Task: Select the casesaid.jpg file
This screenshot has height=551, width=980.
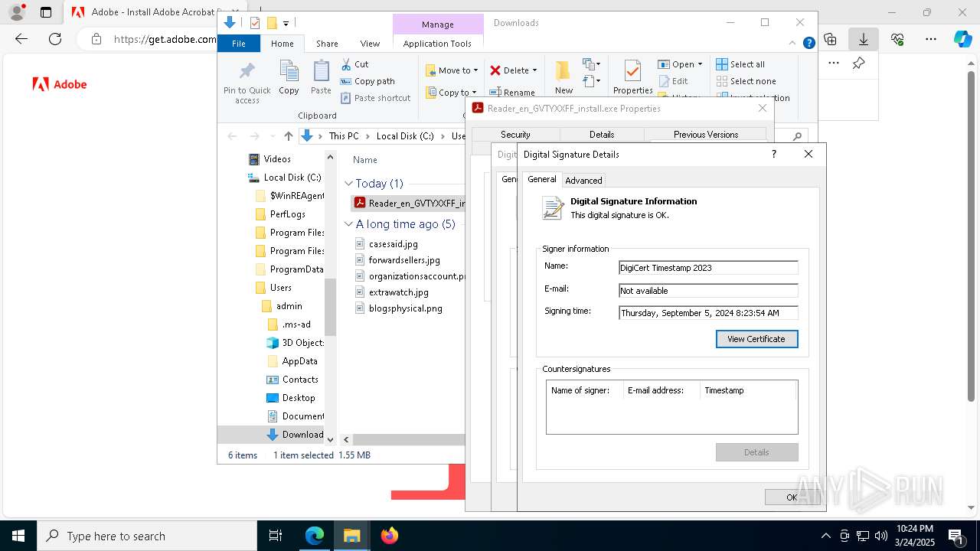Action: pos(387,244)
